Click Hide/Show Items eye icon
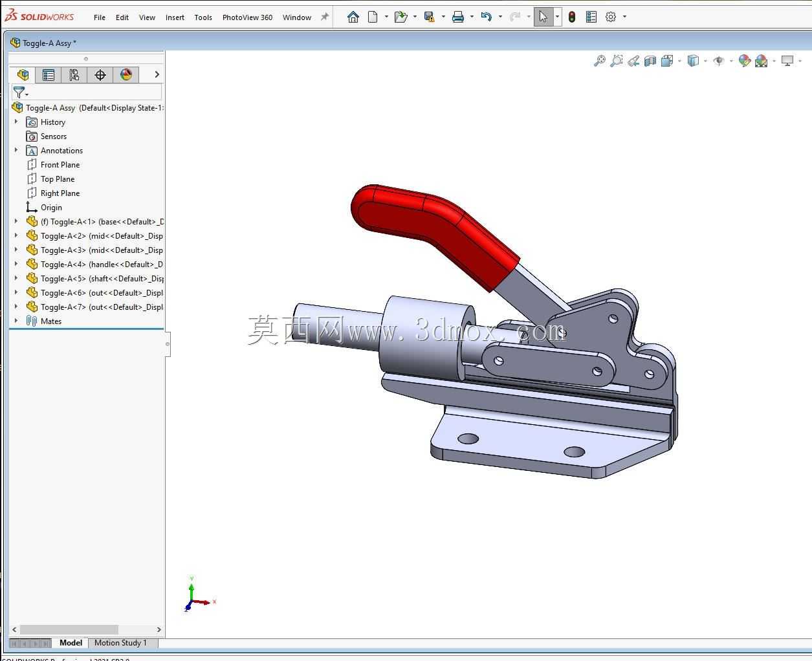This screenshot has width=812, height=661. click(x=719, y=61)
